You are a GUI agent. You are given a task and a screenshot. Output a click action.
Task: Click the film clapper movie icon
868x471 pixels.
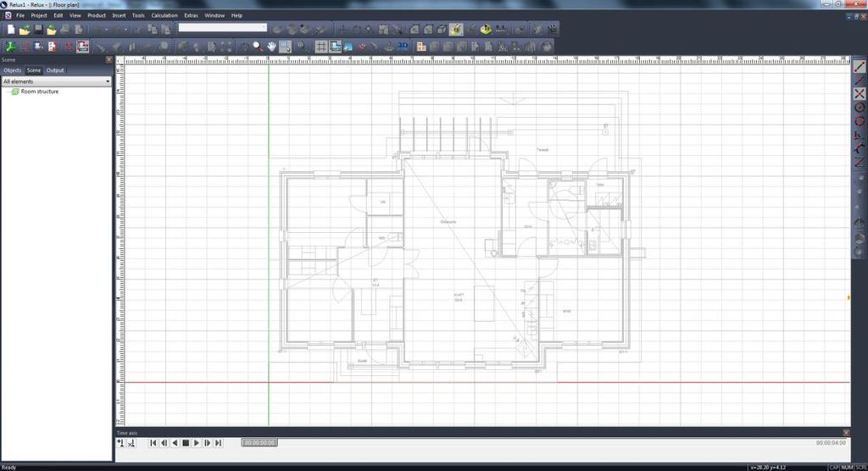[x=553, y=30]
